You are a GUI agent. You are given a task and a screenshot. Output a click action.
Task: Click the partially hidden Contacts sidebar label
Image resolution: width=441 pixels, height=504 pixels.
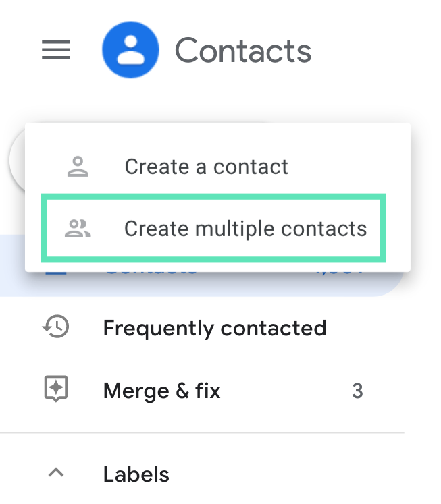pos(152,272)
